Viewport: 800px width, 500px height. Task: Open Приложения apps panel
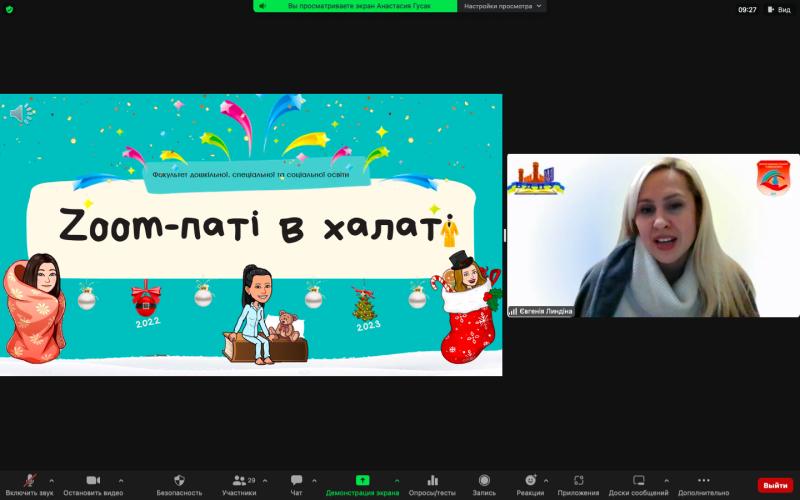tap(578, 485)
